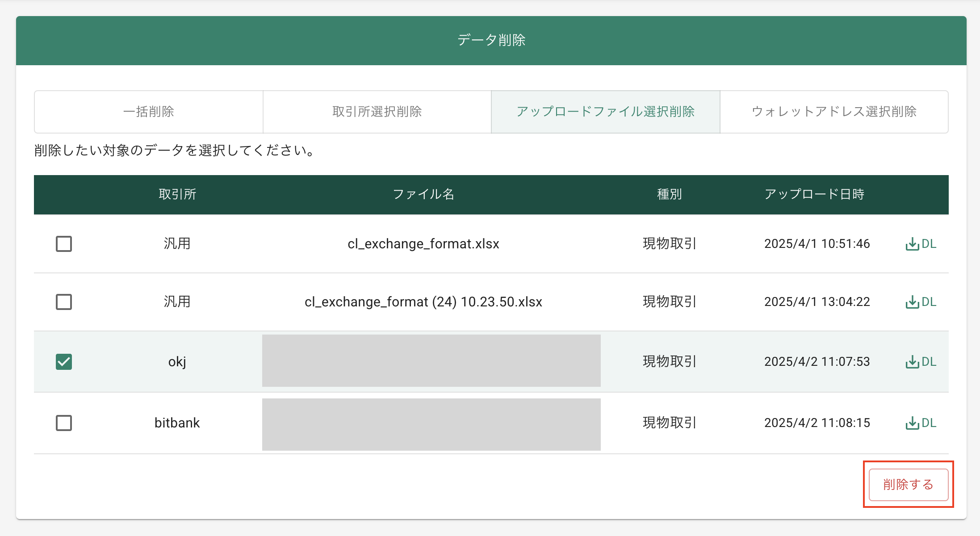Click 現物取引 in the bitbank row
The width and height of the screenshot is (980, 536).
coord(670,423)
